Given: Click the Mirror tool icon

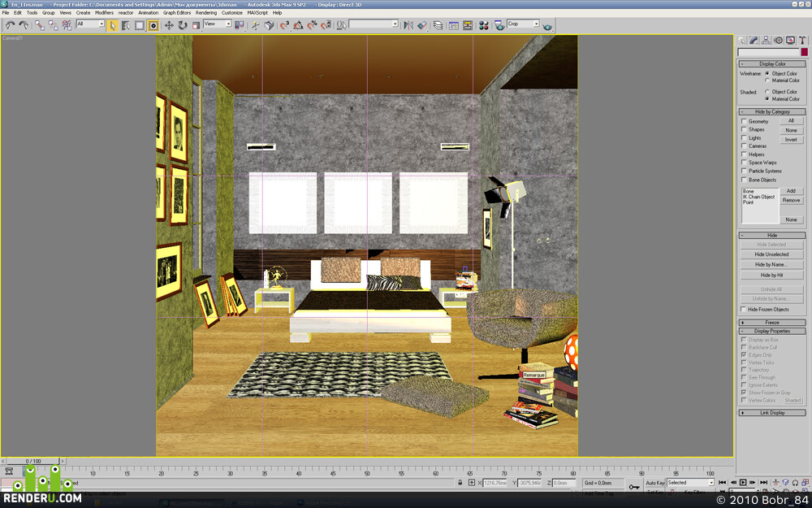Looking at the screenshot, I should click(408, 25).
